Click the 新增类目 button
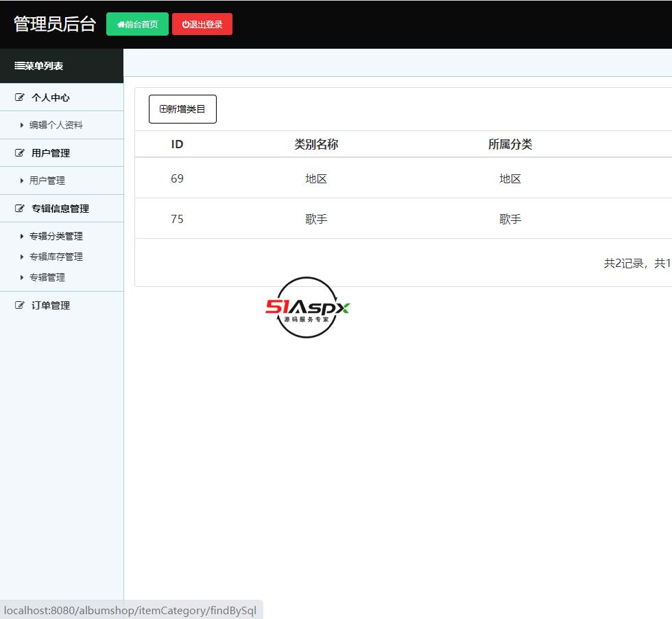The image size is (672, 619). (x=182, y=109)
